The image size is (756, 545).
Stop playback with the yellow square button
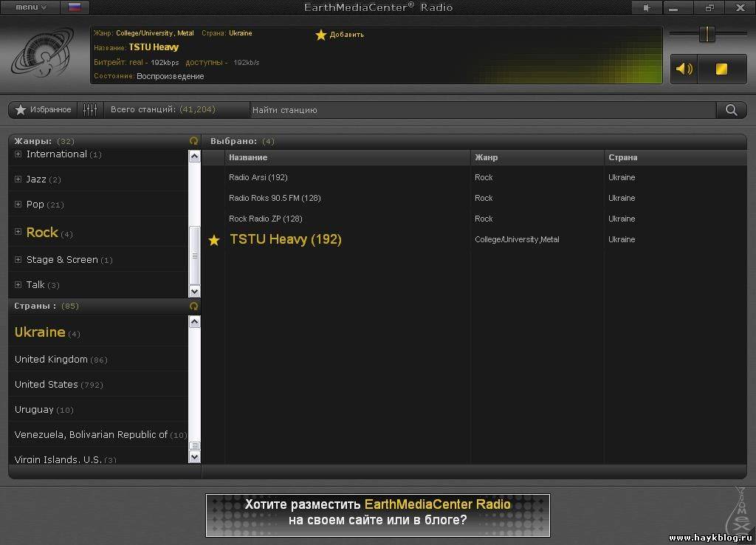pos(721,69)
